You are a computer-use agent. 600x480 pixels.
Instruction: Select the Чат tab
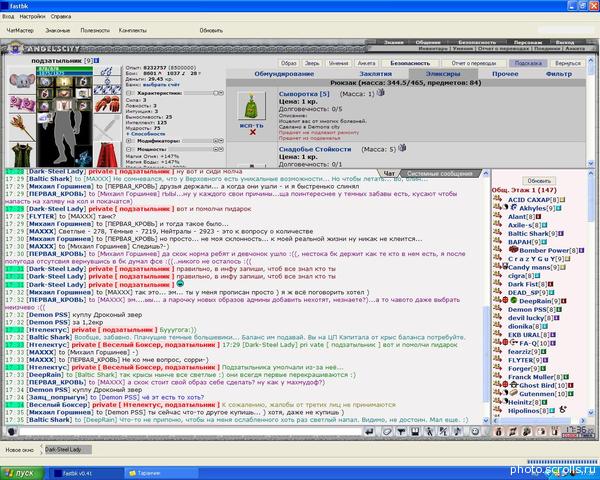point(389,174)
